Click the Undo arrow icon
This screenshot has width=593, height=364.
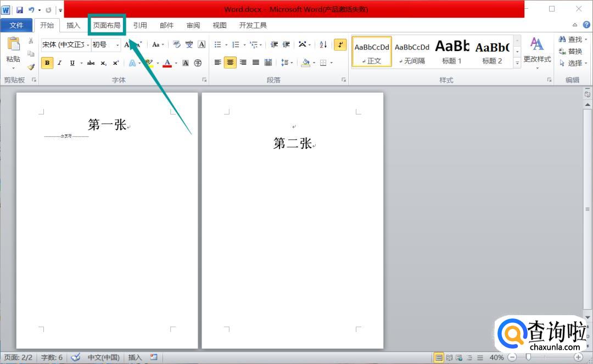coord(31,9)
